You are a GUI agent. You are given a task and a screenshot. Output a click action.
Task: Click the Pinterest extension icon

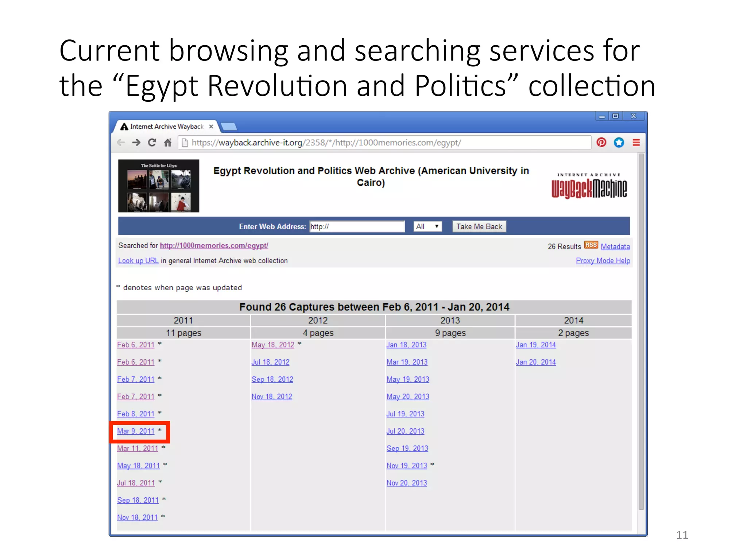tap(601, 142)
